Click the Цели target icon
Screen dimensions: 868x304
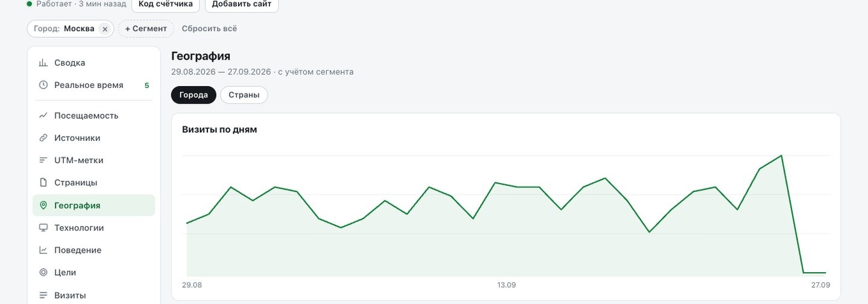click(43, 272)
